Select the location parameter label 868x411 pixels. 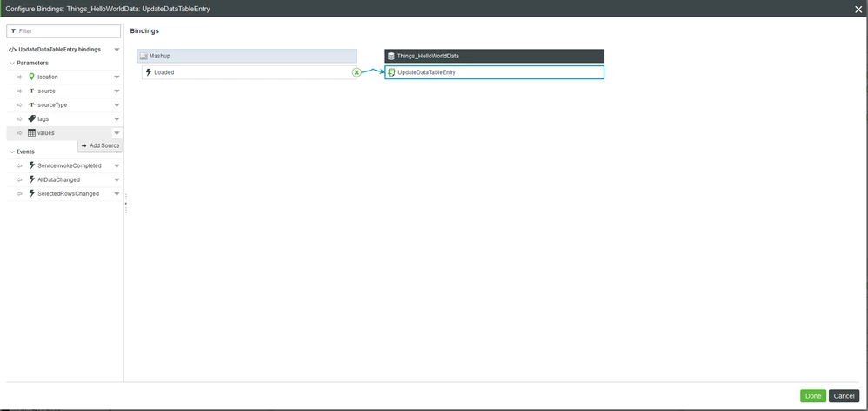[x=48, y=77]
